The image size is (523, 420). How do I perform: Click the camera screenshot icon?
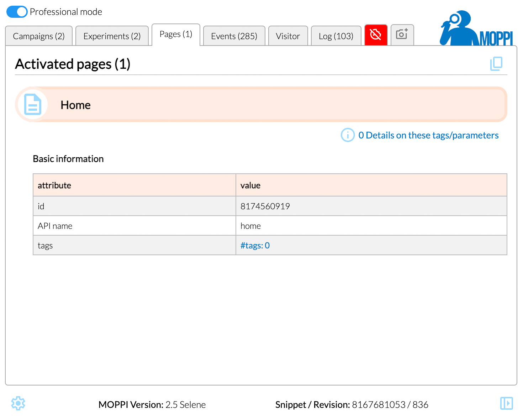pos(402,35)
